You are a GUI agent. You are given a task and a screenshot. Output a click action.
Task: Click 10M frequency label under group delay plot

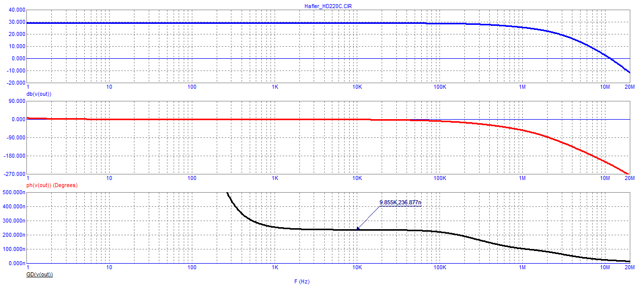[605, 268]
